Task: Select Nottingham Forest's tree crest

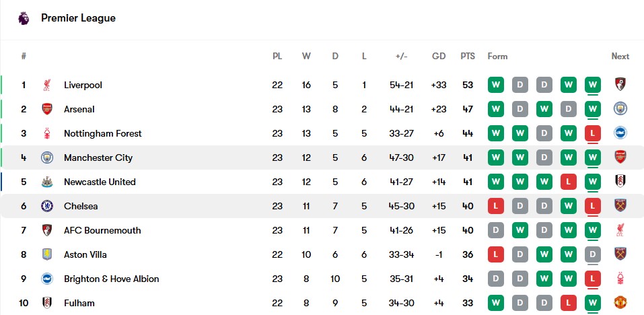Action: tap(47, 133)
